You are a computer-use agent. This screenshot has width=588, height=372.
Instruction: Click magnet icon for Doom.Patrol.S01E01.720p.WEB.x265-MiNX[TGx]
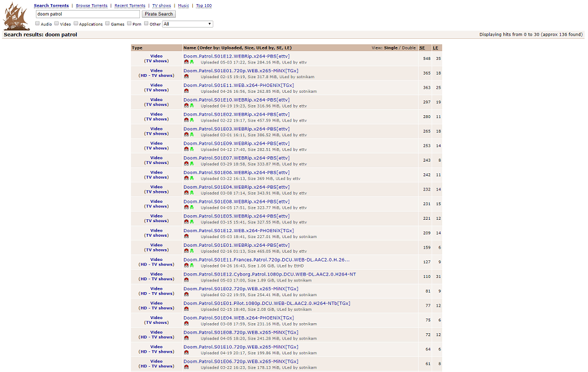[186, 76]
